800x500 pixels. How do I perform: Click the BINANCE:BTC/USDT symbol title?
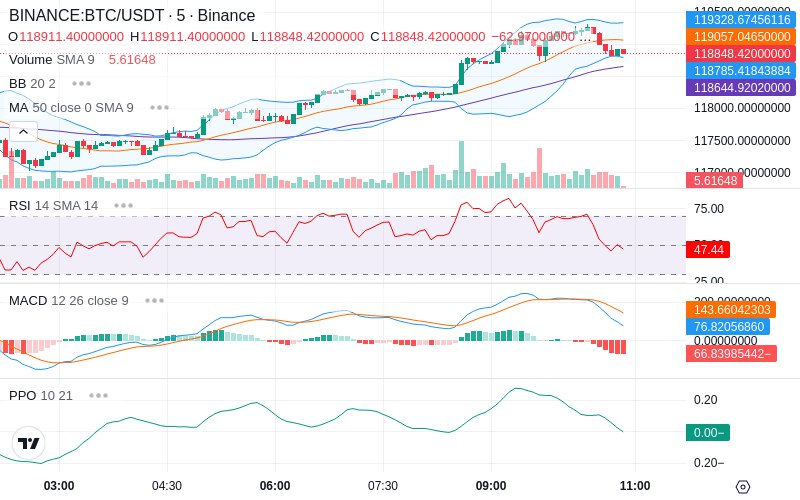[132, 15]
